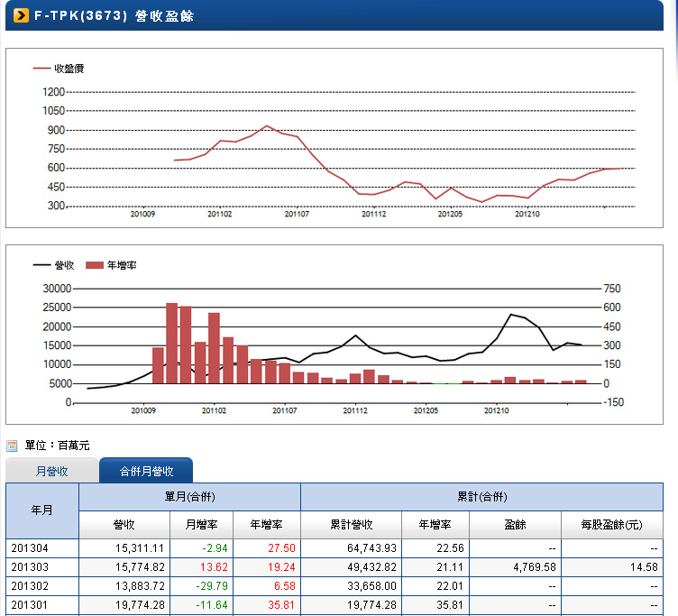
Task: Click revenue value 13,883.72
Action: click(x=140, y=586)
